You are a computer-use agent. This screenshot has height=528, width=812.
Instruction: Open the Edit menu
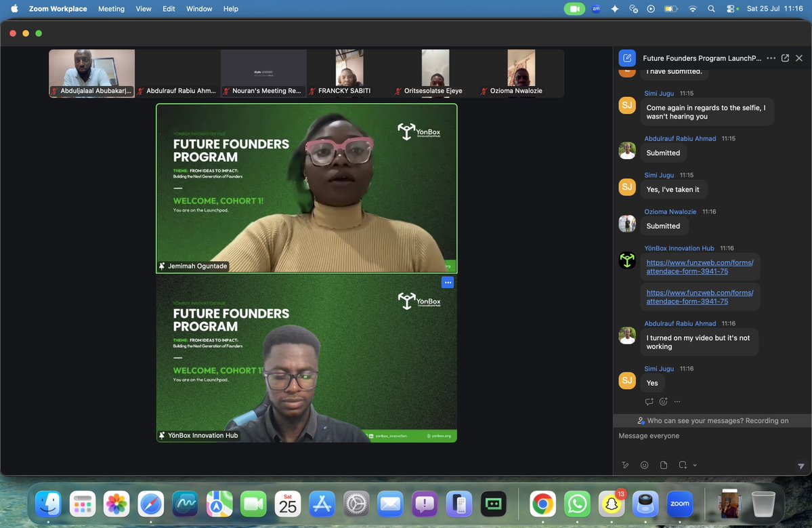click(169, 9)
